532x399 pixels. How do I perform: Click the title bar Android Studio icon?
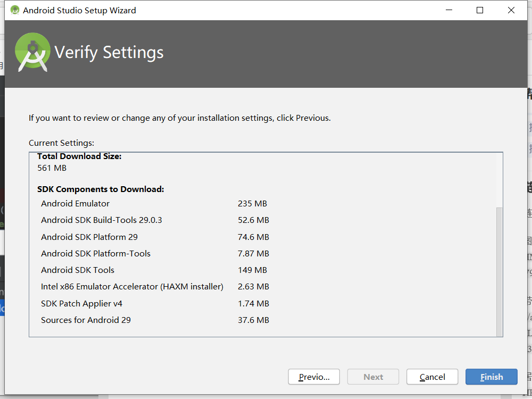pyautogui.click(x=15, y=10)
